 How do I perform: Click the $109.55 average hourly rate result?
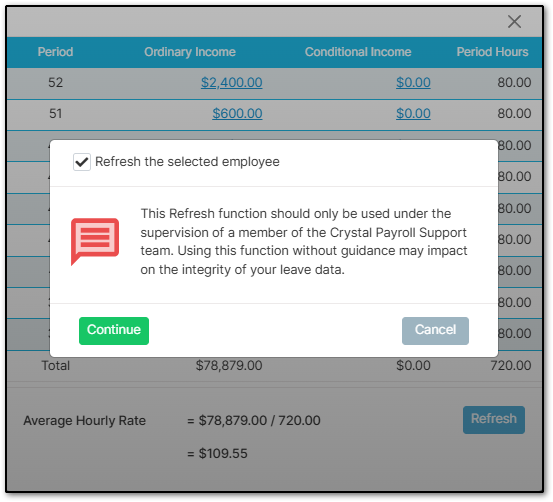click(x=223, y=453)
